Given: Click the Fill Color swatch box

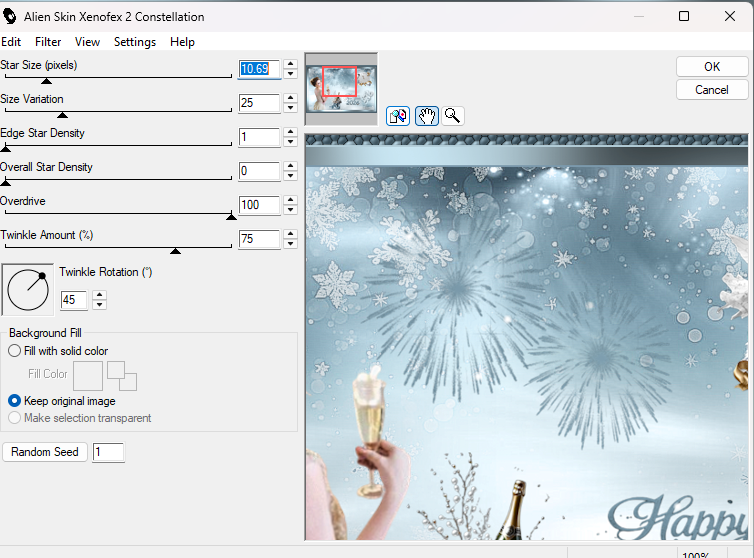Looking at the screenshot, I should click(88, 375).
